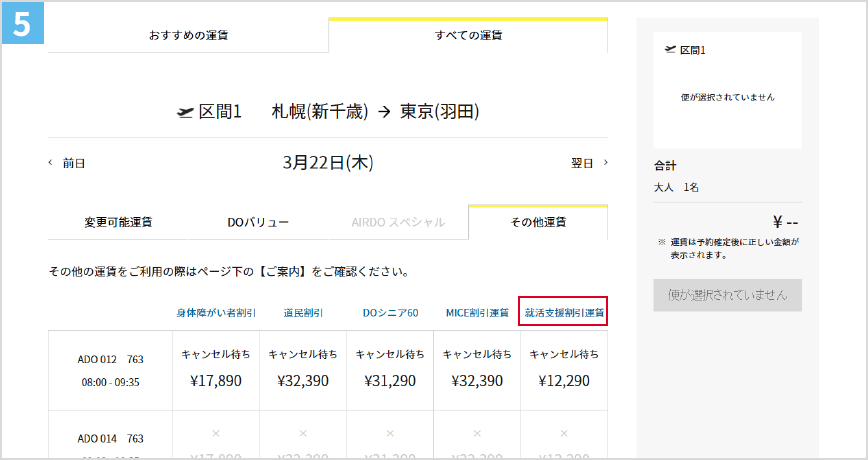The height and width of the screenshot is (460, 868).
Task: Click the sidebar airplane icon by 区間1
Action: (670, 50)
